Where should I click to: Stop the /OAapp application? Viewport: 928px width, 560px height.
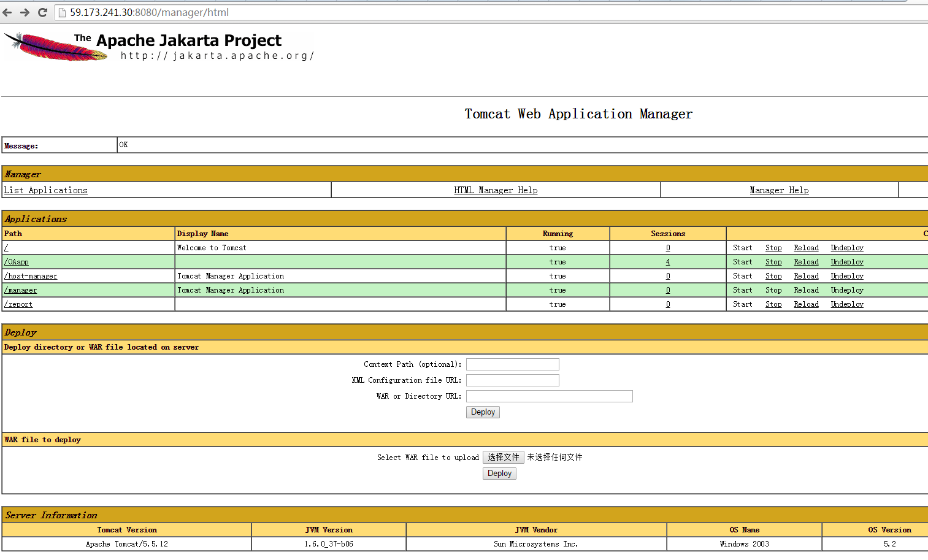tap(773, 262)
